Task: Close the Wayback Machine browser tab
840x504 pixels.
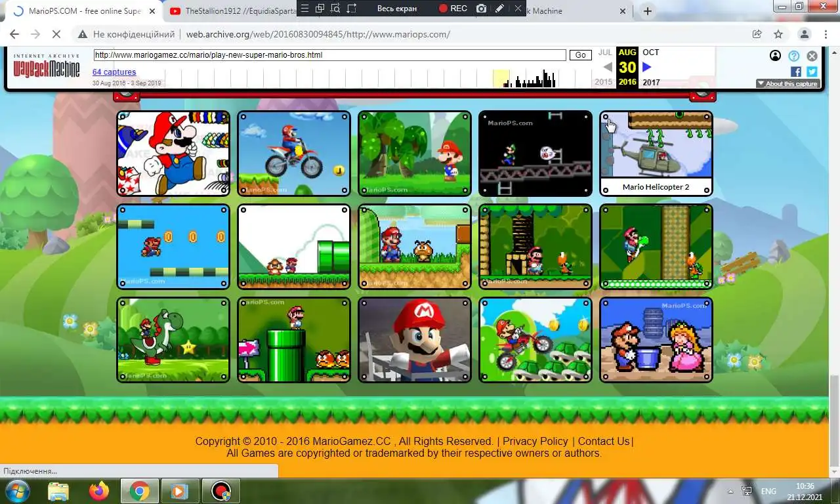Action: click(x=623, y=11)
